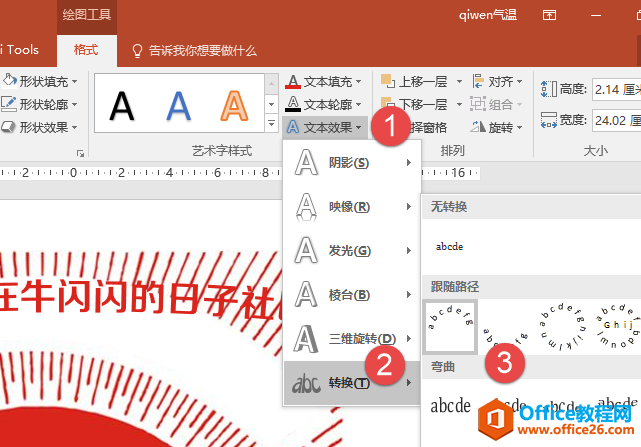Open the 下移一层 dropdown arrow

point(459,104)
